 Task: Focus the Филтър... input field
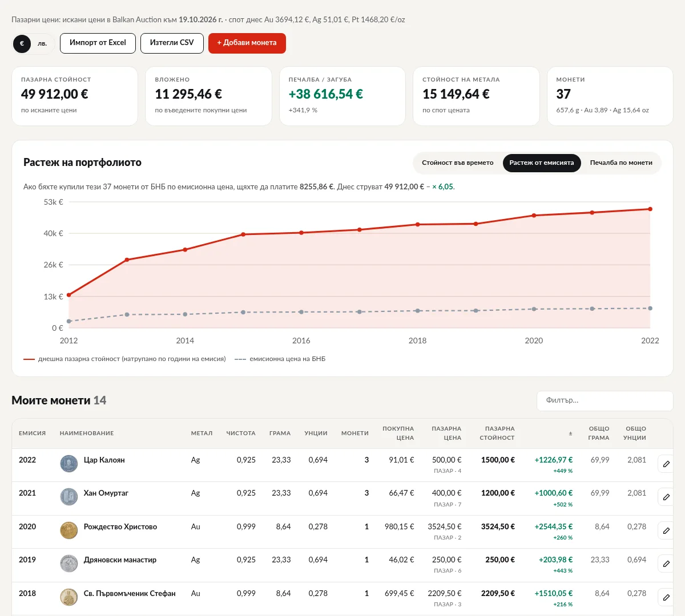(x=605, y=400)
